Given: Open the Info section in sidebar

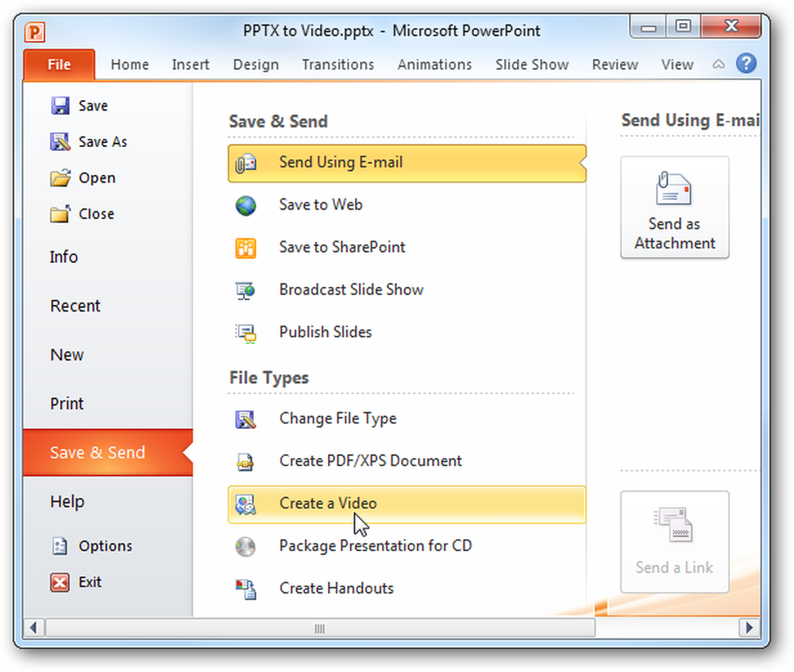Looking at the screenshot, I should tap(64, 257).
